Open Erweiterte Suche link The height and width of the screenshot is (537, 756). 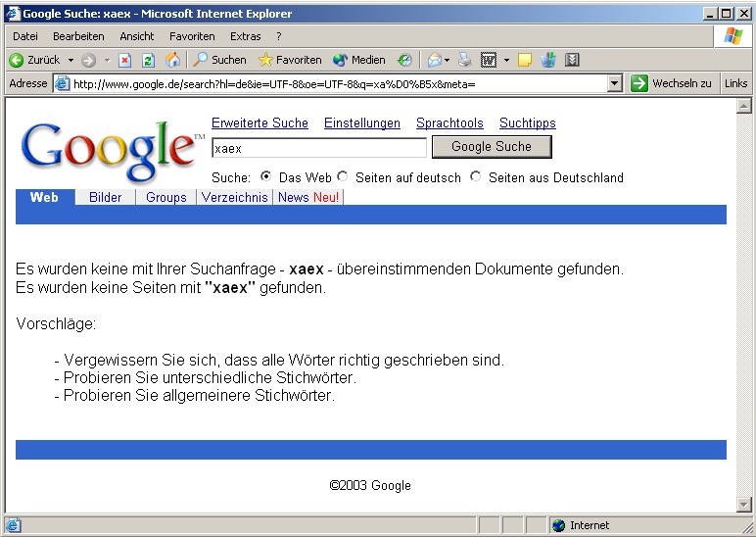260,123
